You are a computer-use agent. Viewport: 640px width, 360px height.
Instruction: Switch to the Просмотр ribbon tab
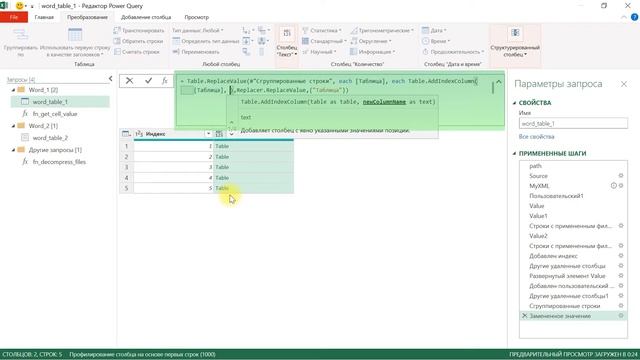pyautogui.click(x=196, y=17)
